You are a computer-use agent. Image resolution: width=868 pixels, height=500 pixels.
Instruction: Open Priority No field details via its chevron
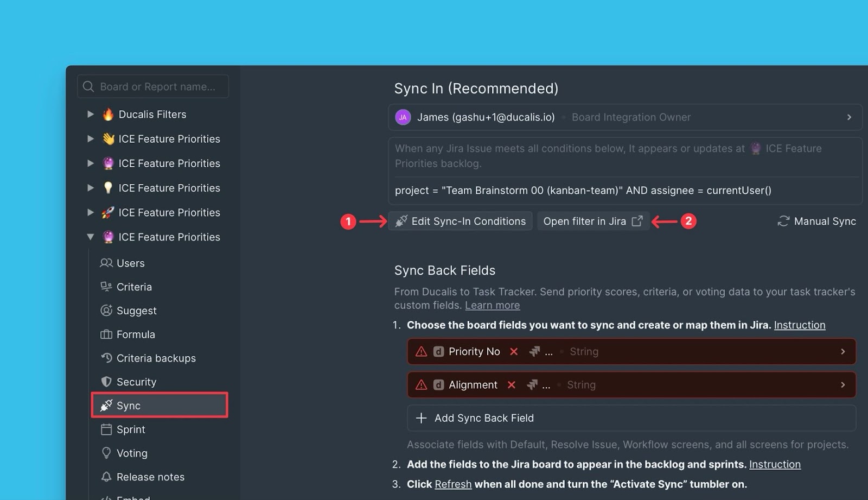click(x=843, y=351)
